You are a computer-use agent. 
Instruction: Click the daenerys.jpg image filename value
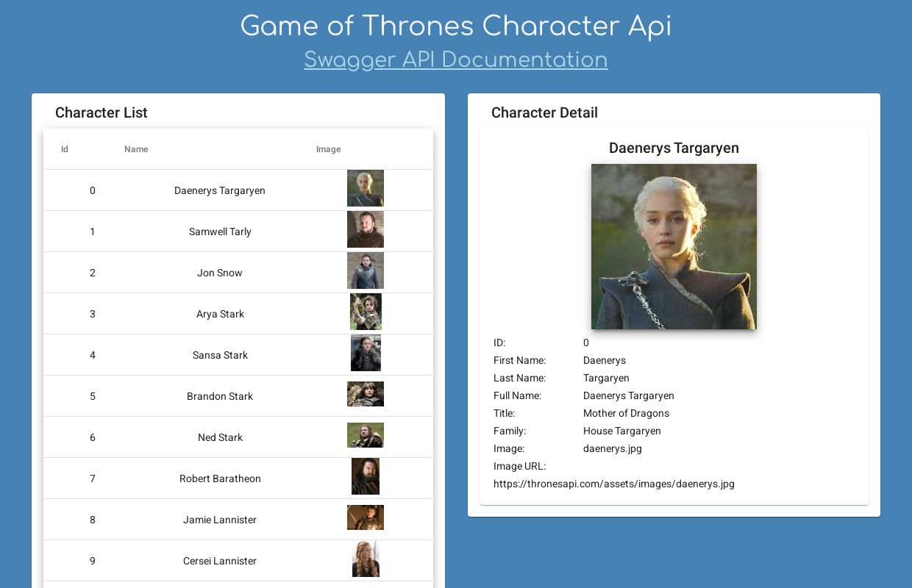(x=613, y=448)
